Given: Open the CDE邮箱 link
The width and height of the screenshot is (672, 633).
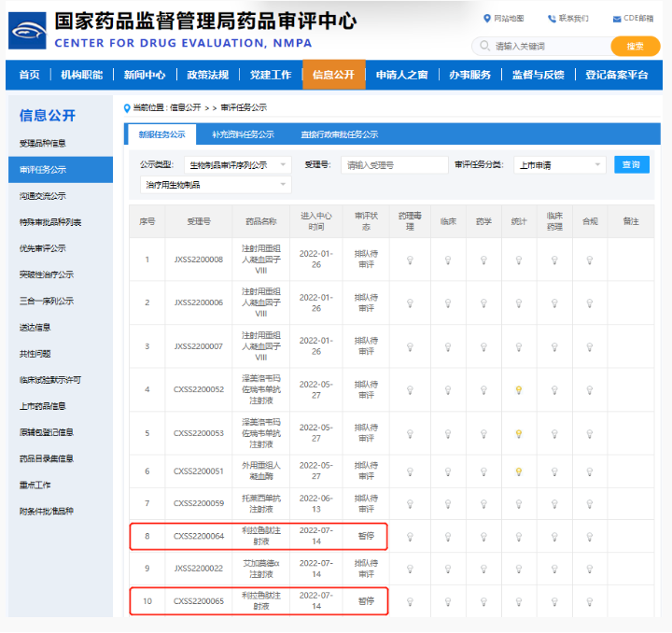Looking at the screenshot, I should point(638,19).
